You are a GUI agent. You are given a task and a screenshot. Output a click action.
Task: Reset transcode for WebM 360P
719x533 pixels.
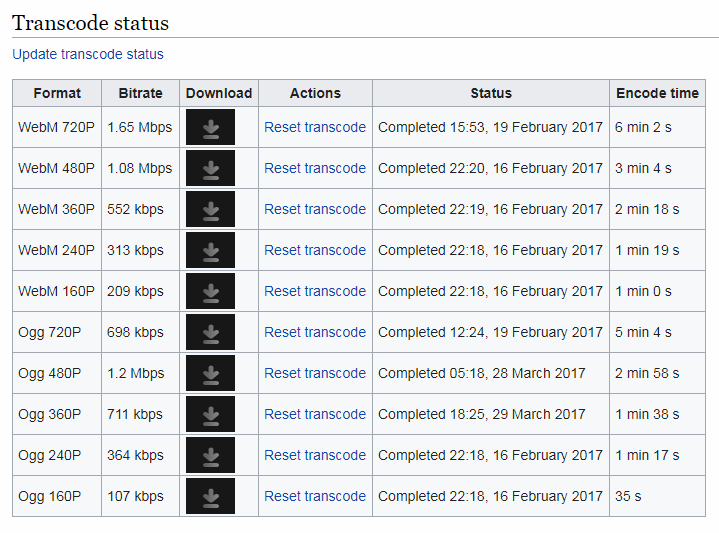coord(315,209)
